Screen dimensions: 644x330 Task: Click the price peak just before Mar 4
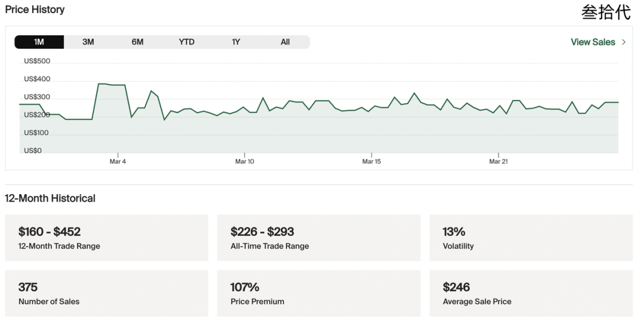click(101, 84)
